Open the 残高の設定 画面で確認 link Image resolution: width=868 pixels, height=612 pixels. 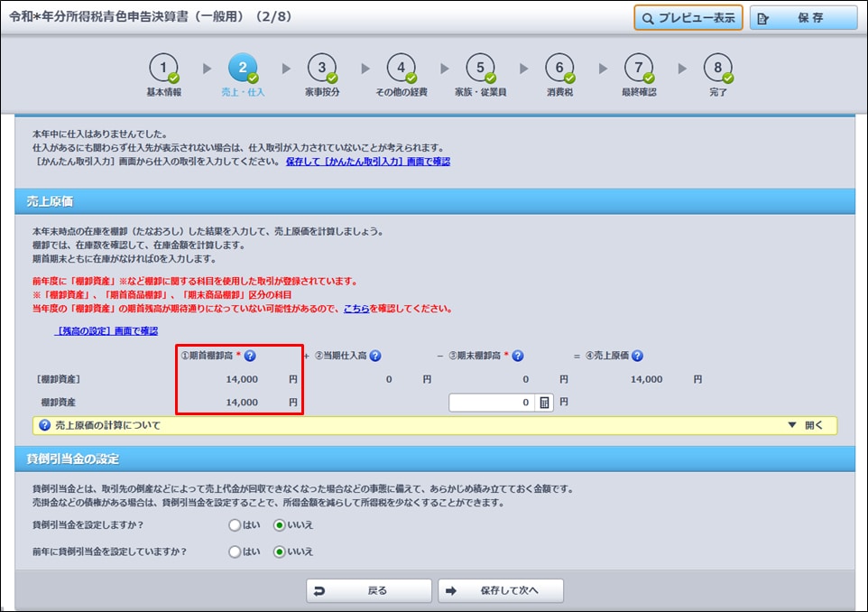(106, 331)
